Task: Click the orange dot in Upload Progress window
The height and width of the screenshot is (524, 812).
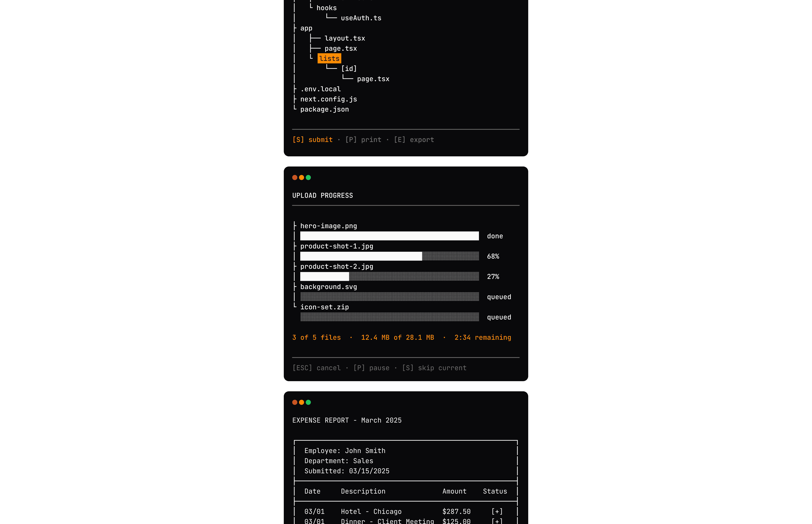Action: point(301,177)
